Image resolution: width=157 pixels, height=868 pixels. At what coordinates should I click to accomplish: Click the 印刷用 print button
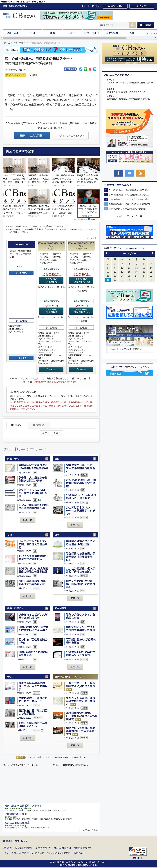33,75
